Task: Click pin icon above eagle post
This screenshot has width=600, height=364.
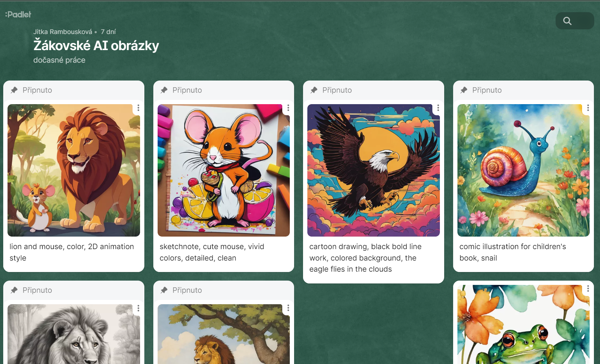Action: click(x=314, y=90)
